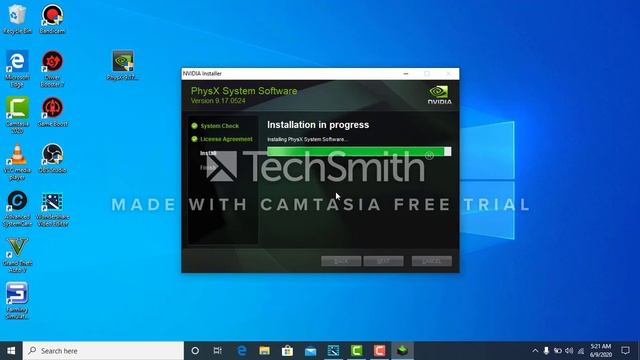Launch Edge from the taskbar
The width and height of the screenshot is (640, 360).
point(242,351)
